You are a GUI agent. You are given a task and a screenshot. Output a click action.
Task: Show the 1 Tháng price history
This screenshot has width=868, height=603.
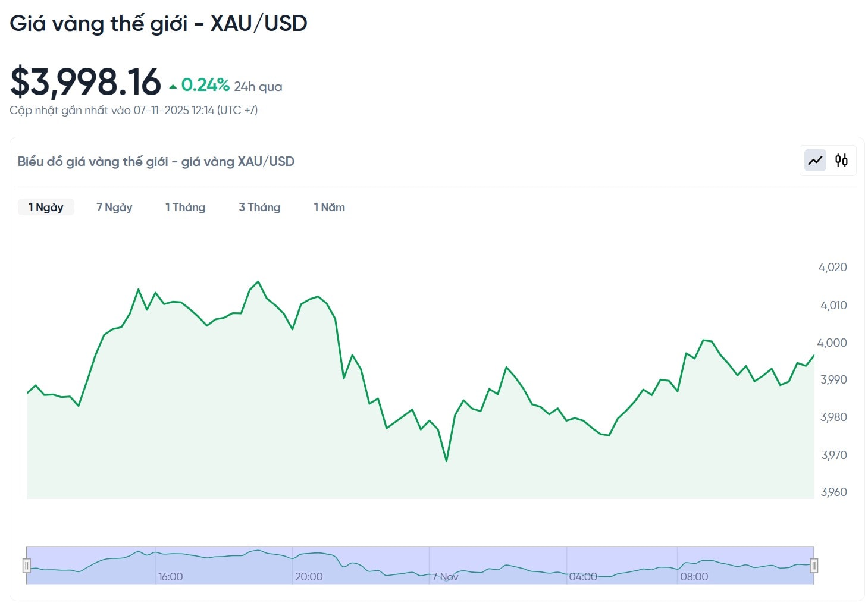point(185,207)
